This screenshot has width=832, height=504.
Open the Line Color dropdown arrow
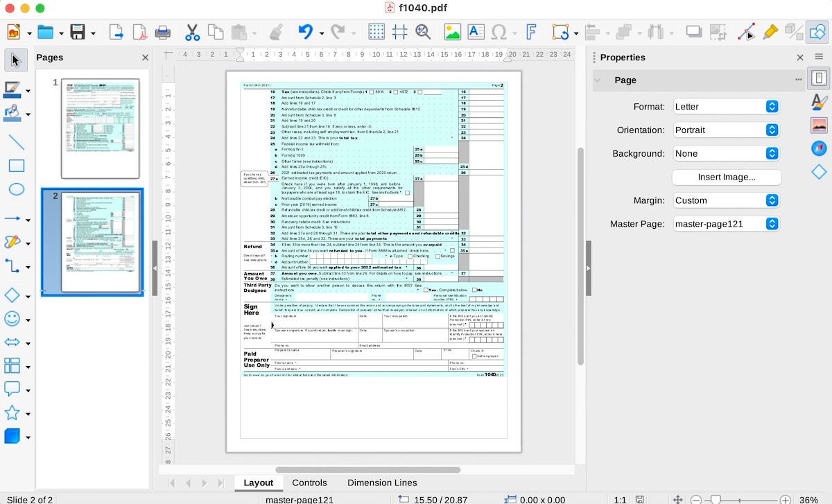28,90
